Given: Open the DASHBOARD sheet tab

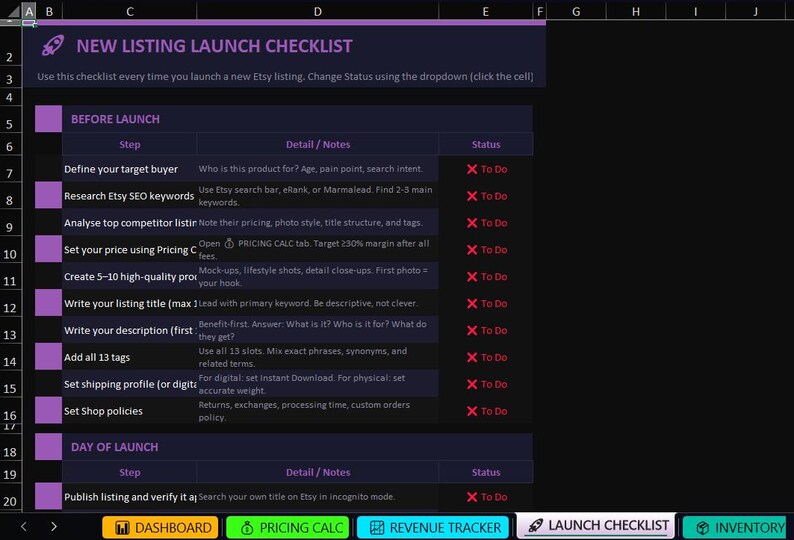Looking at the screenshot, I should click(160, 527).
